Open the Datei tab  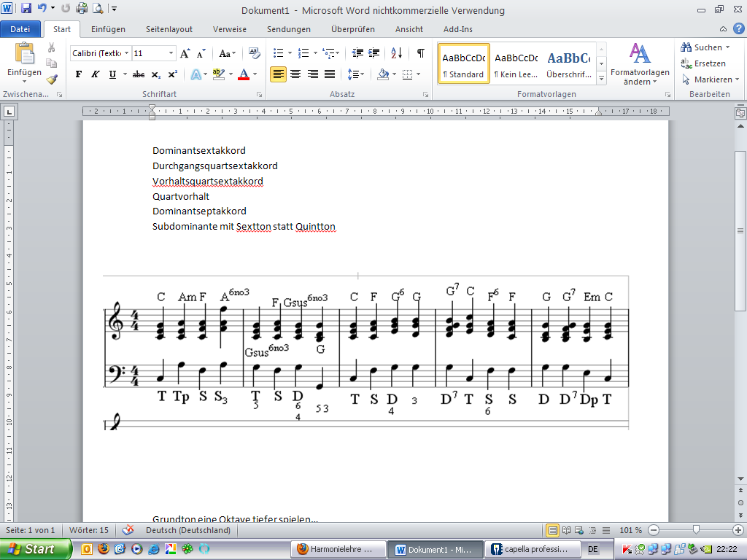tap(20, 29)
